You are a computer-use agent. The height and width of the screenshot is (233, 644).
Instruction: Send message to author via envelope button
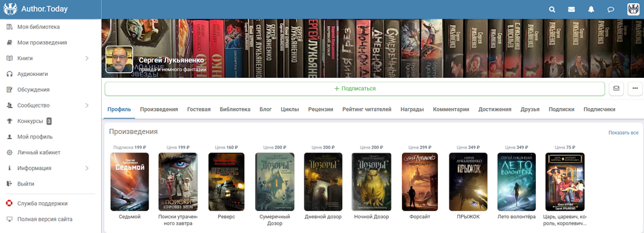click(616, 89)
